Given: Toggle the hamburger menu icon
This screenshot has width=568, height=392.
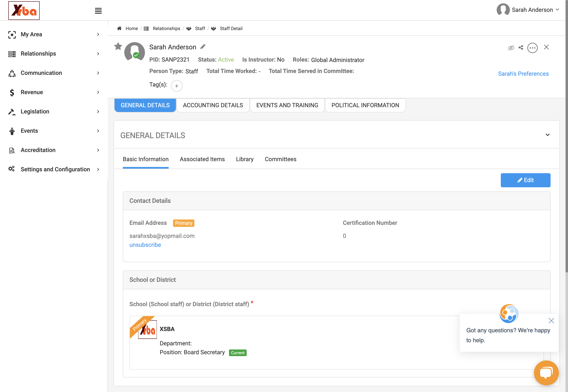Looking at the screenshot, I should (98, 11).
